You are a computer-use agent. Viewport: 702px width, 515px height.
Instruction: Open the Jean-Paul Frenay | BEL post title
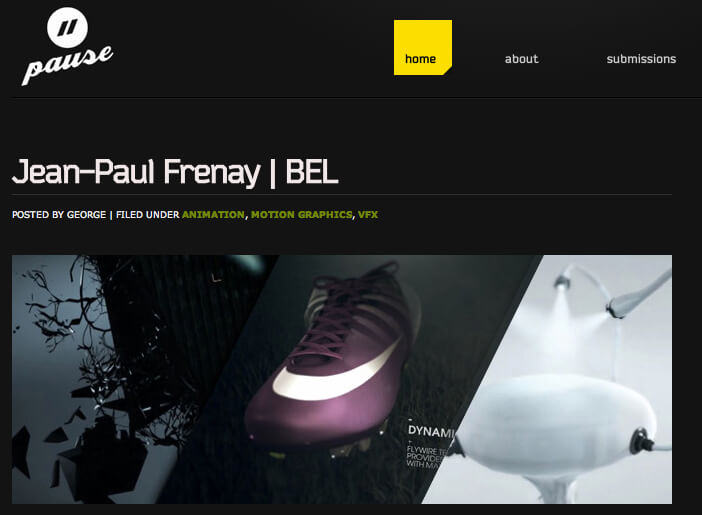click(x=175, y=172)
